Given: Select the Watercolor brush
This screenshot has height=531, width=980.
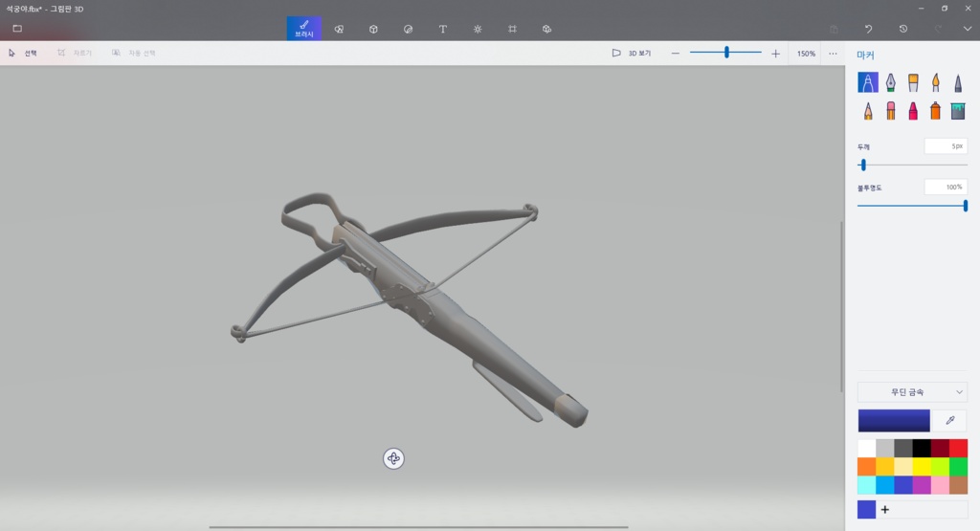Looking at the screenshot, I should click(936, 82).
